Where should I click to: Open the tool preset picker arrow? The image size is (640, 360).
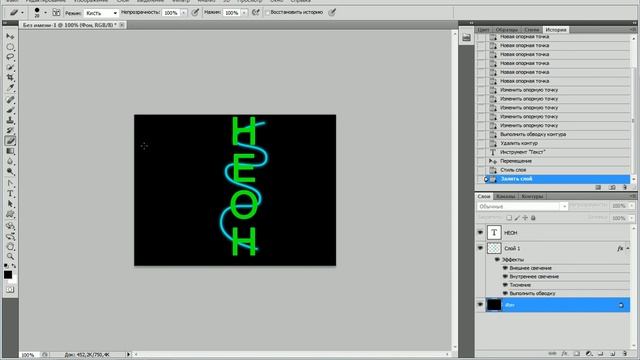pyautogui.click(x=22, y=13)
